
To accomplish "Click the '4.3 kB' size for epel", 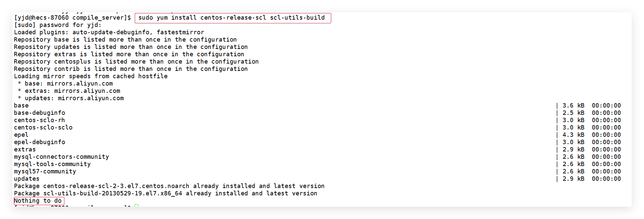I will [573, 135].
